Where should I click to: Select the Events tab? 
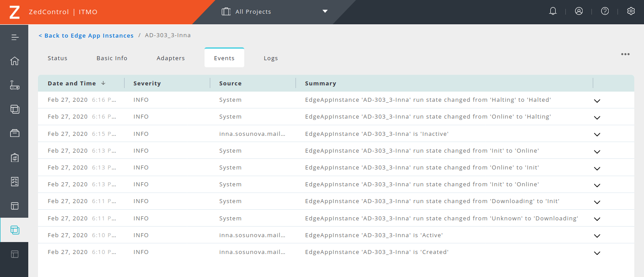pos(224,58)
